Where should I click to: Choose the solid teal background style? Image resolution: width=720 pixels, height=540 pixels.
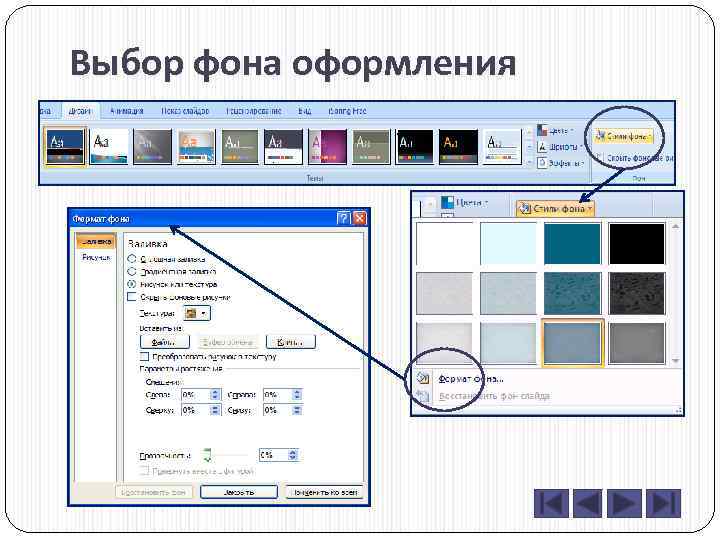572,244
